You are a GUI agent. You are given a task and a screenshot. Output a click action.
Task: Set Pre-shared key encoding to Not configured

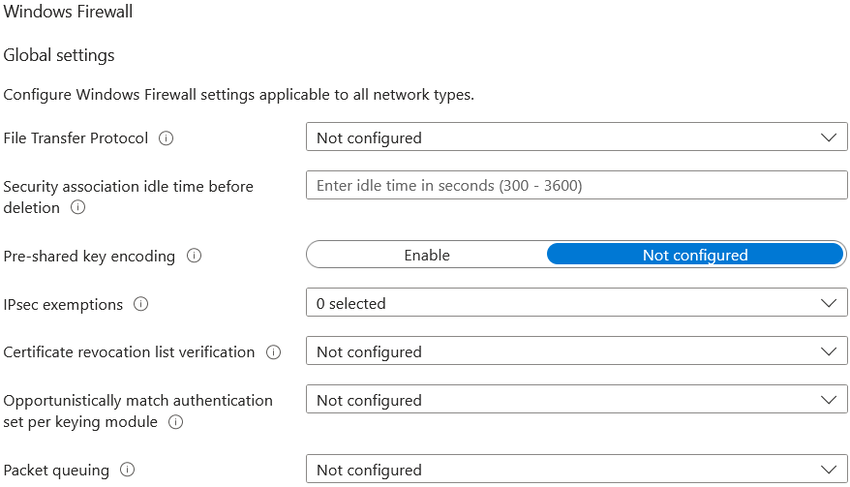coord(695,255)
